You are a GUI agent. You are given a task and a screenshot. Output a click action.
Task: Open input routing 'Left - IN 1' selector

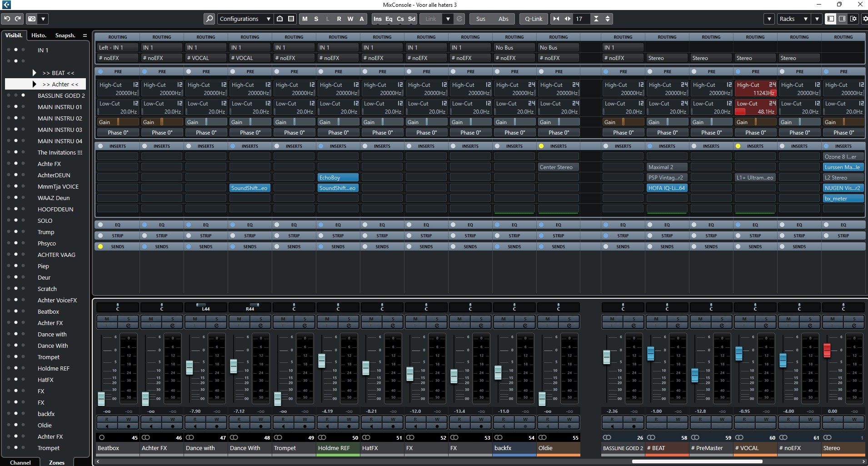117,47
